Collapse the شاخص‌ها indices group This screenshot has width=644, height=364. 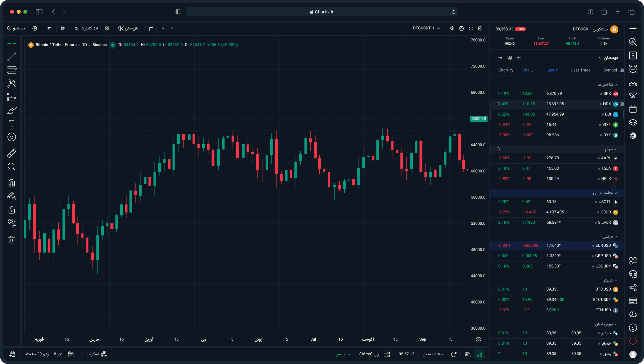(607, 85)
